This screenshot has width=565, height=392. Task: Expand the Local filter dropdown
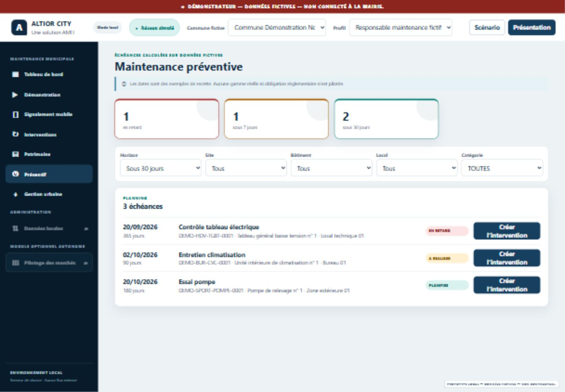[417, 168]
